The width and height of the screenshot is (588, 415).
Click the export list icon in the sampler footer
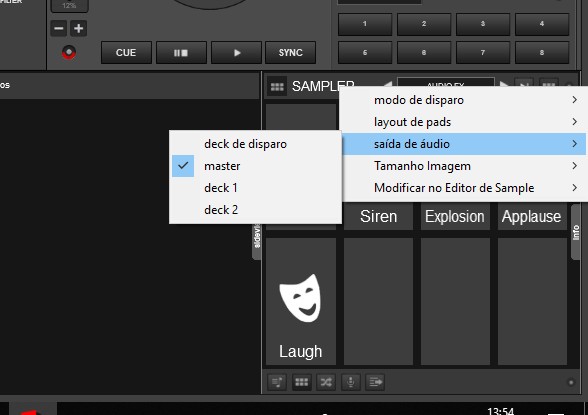coord(375,382)
